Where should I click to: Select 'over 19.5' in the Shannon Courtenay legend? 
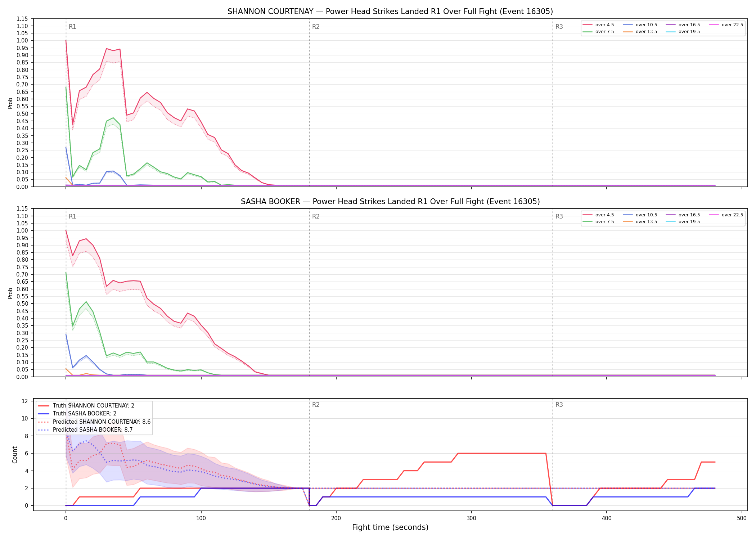click(683, 32)
